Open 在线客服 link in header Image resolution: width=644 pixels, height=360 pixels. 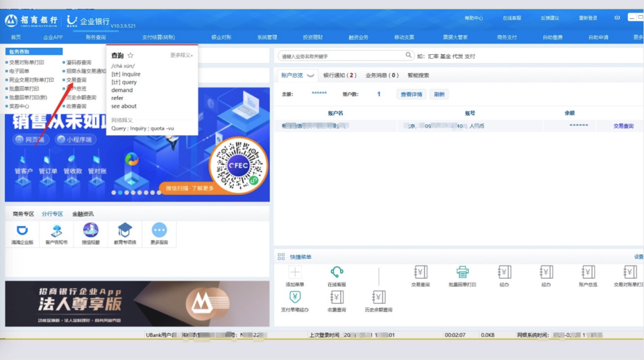(512, 18)
